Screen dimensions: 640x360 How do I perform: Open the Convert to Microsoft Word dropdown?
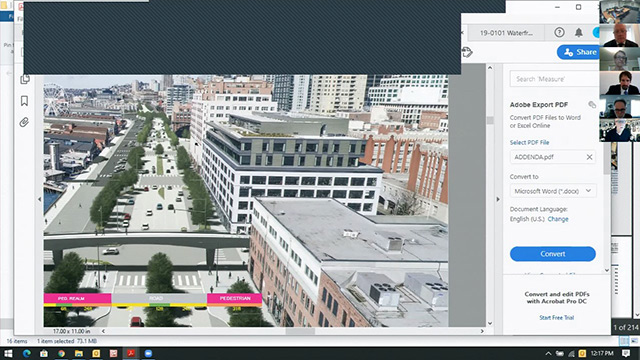[553, 191]
